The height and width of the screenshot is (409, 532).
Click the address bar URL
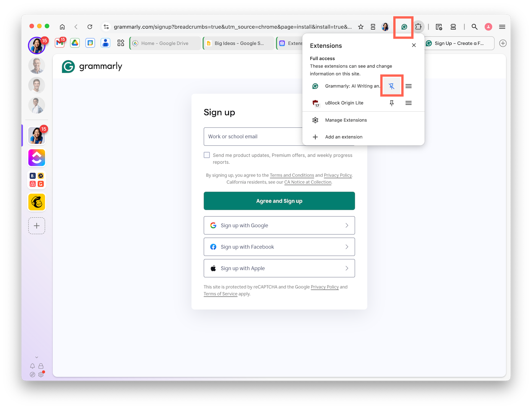point(233,27)
